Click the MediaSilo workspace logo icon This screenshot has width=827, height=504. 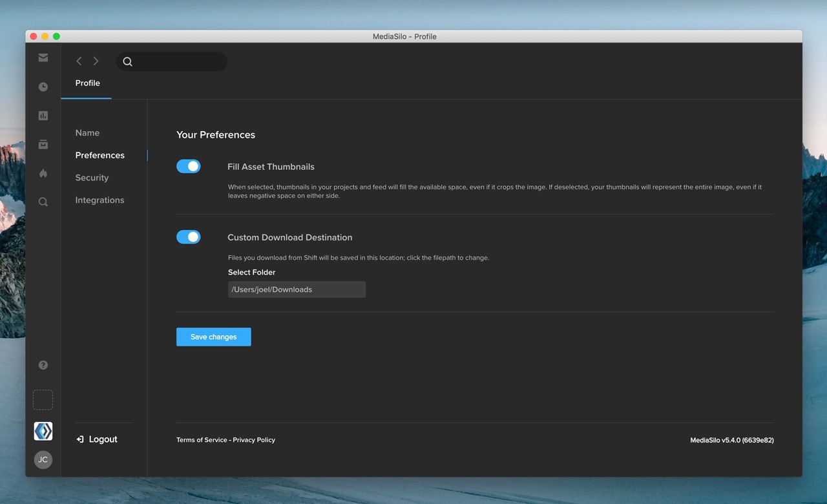tap(43, 431)
